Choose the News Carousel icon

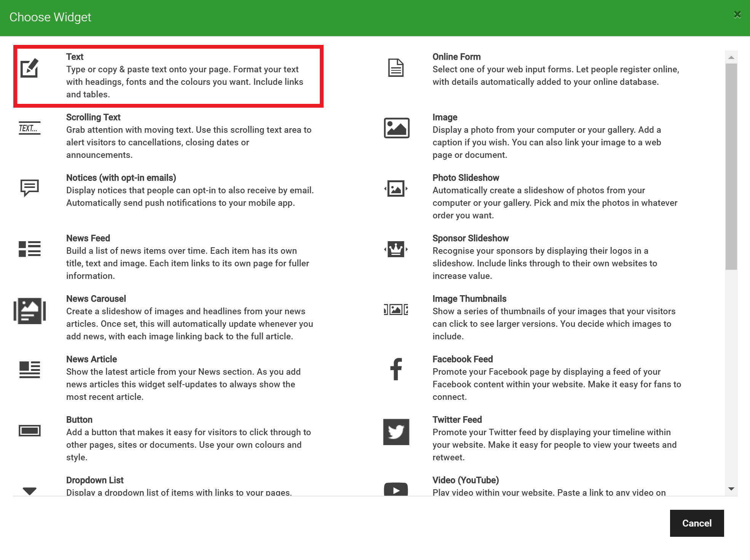(x=30, y=311)
